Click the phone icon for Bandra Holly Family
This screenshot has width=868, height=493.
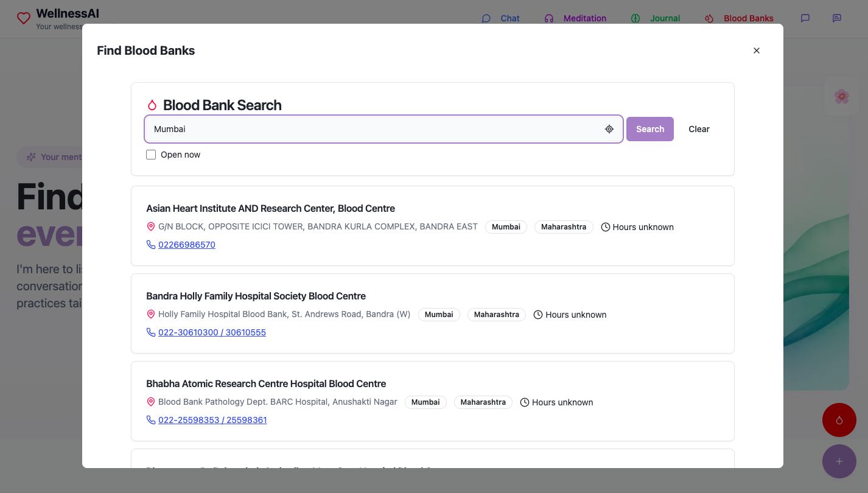(x=151, y=332)
